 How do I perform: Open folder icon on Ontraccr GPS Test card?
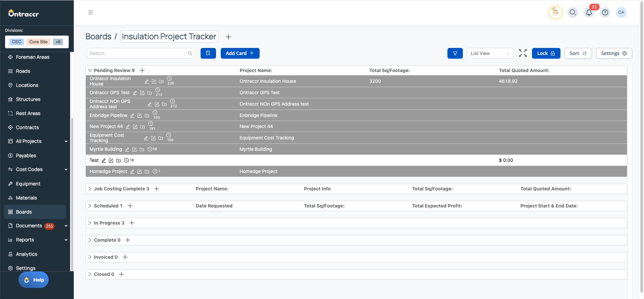point(150,93)
